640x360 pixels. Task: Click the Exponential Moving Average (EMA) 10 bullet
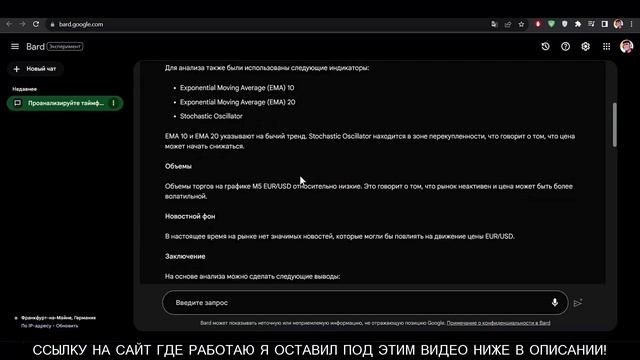(237, 88)
